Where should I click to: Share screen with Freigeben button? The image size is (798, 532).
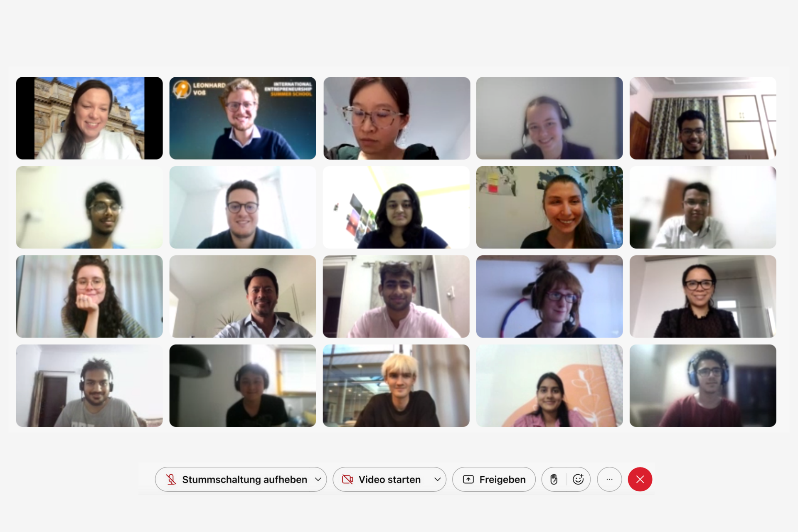[494, 479]
